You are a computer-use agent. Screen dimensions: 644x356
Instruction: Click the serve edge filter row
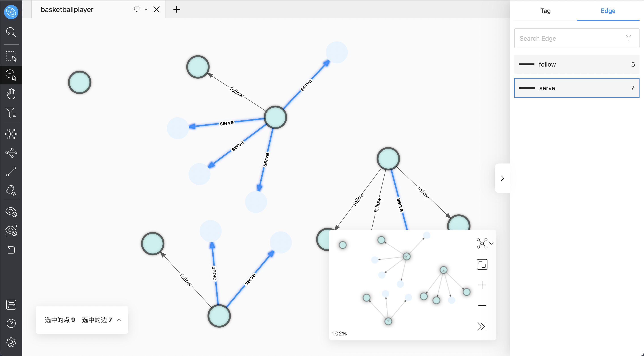(x=577, y=88)
